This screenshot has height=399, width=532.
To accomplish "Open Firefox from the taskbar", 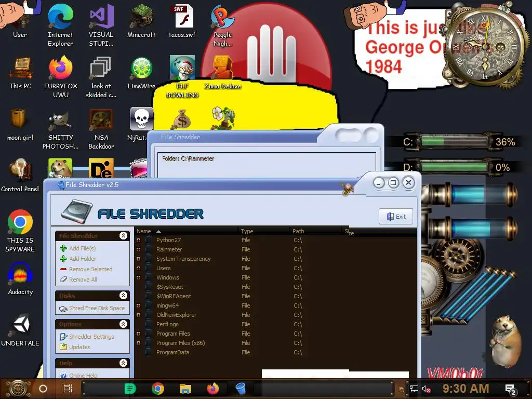I will 213,389.
